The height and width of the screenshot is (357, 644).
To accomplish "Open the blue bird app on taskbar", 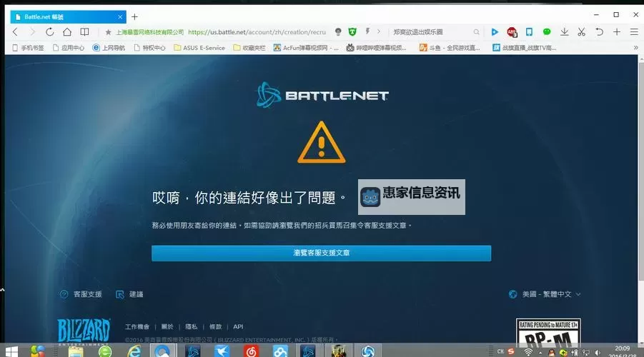I will 222,351.
